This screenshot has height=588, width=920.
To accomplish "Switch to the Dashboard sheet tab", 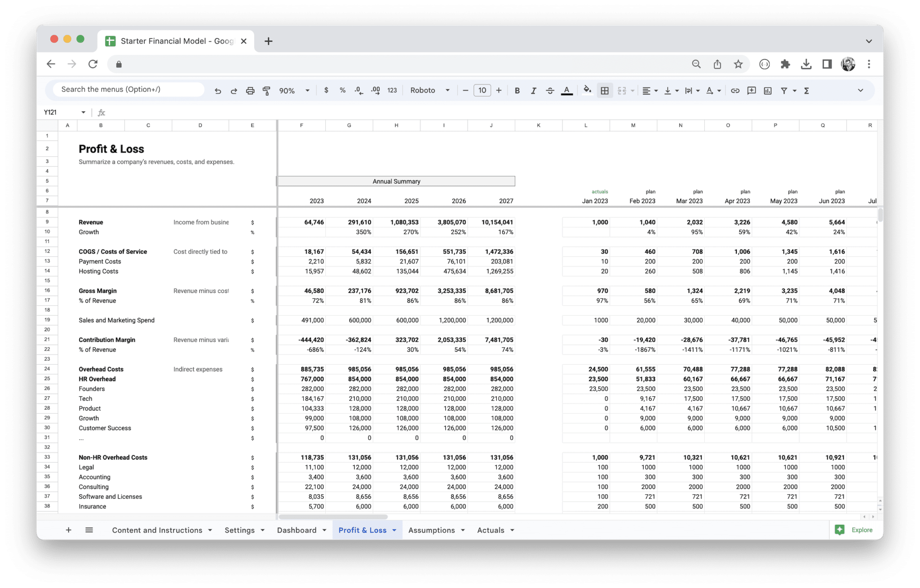I will [x=296, y=530].
